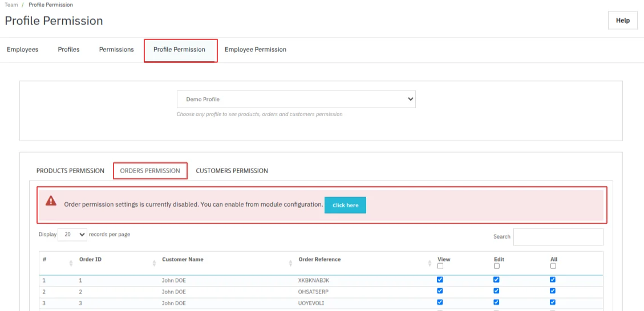Check the All header select-all checkbox

coord(553,266)
